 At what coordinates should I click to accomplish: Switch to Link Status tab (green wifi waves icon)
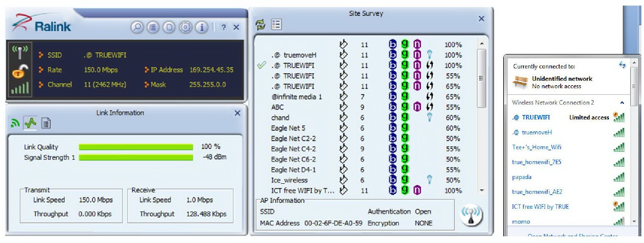coord(15,123)
